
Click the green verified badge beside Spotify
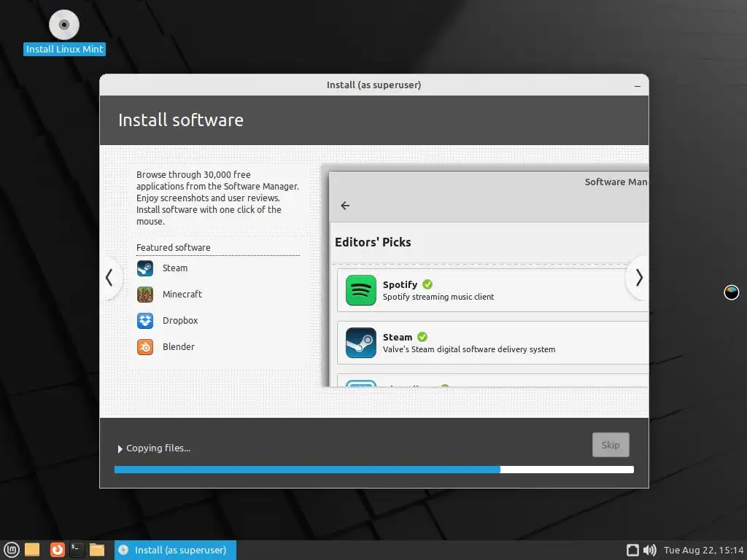(x=427, y=284)
